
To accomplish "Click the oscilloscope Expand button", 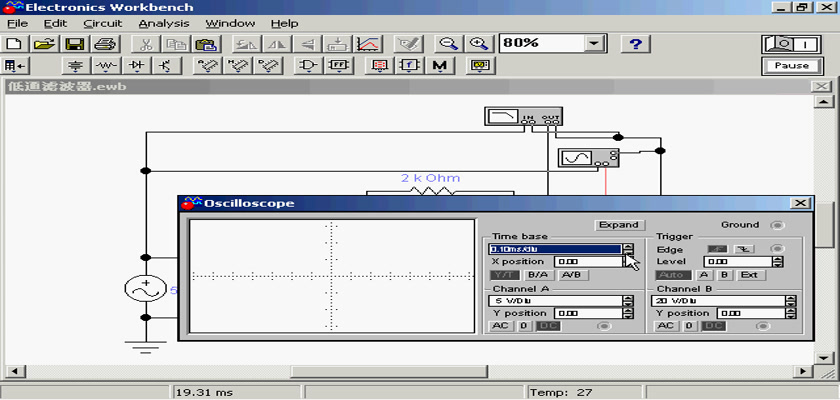I will click(x=619, y=225).
